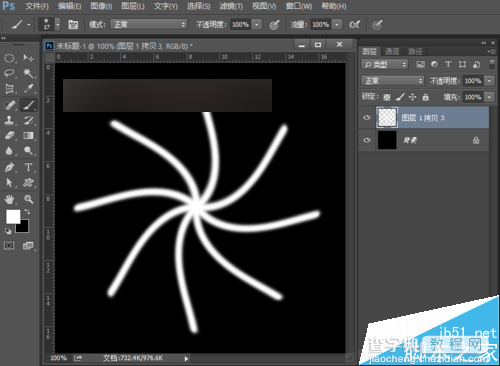This screenshot has width=500, height=366.
Task: Change screen mode icon
Action: 28,246
